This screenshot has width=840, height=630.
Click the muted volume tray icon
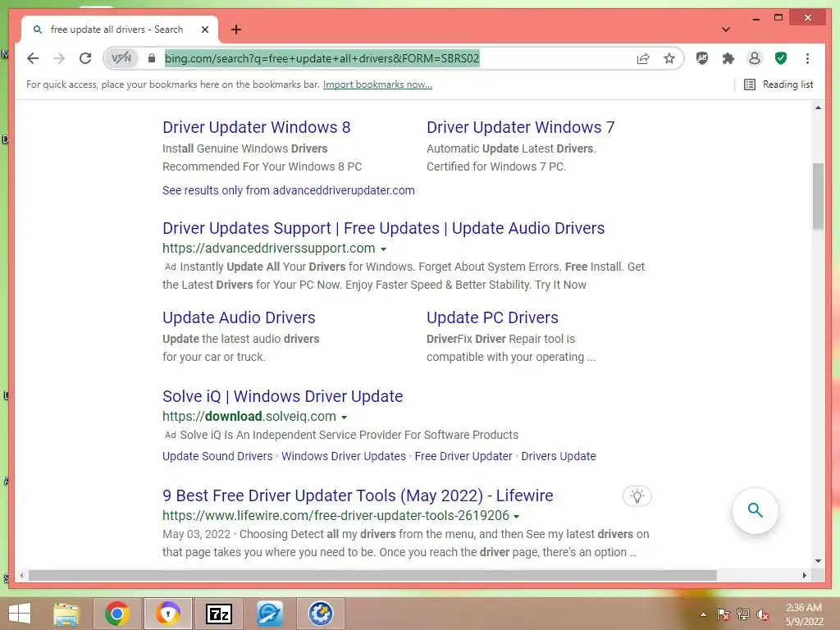763,614
